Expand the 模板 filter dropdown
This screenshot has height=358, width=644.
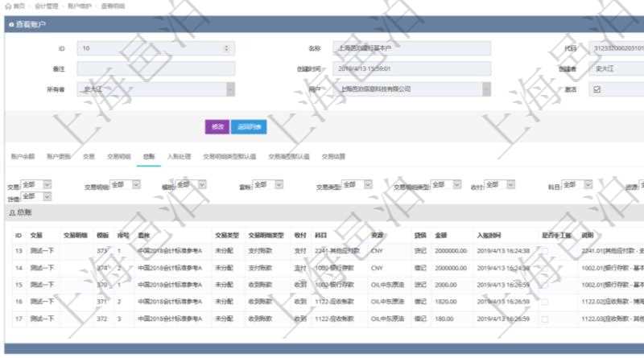tap(202, 185)
